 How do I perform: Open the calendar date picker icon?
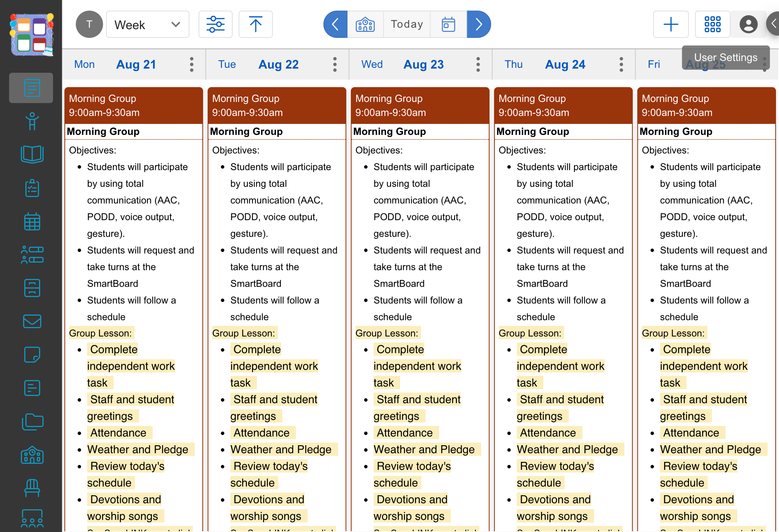click(449, 24)
